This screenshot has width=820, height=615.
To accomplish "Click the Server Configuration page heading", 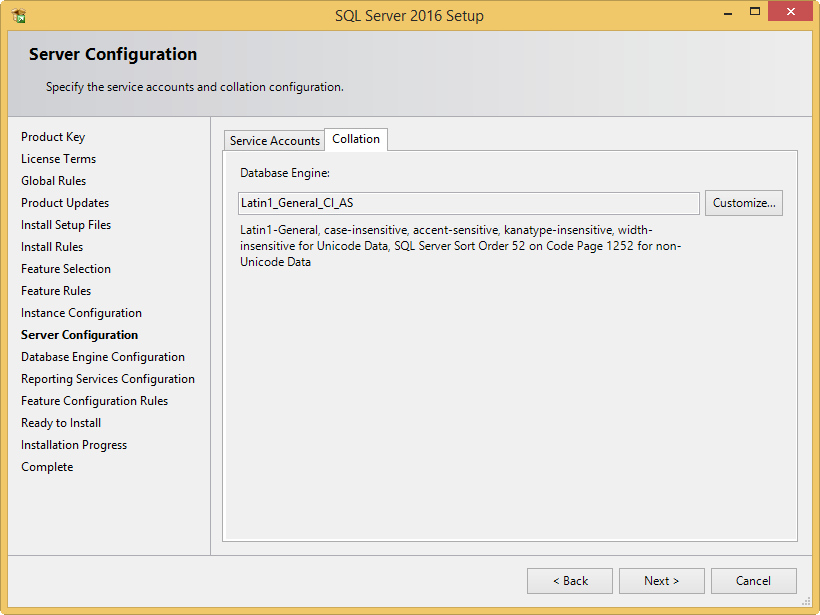I will point(113,54).
